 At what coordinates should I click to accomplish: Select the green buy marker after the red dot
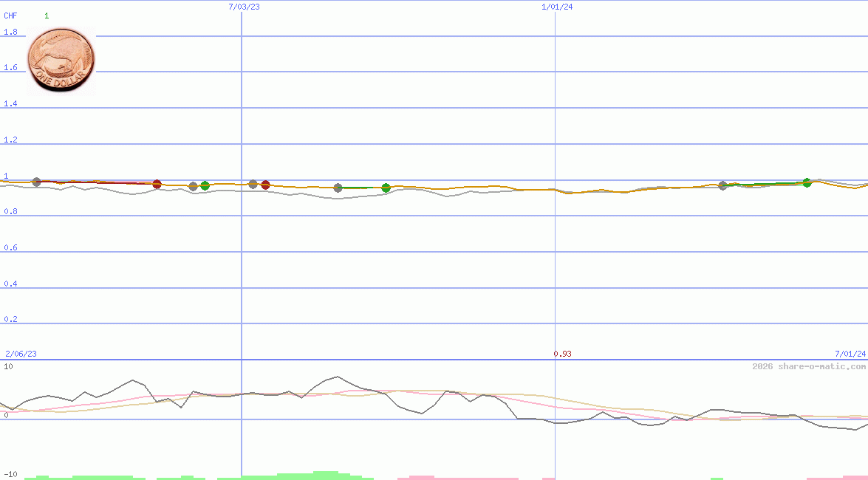pyautogui.click(x=204, y=185)
